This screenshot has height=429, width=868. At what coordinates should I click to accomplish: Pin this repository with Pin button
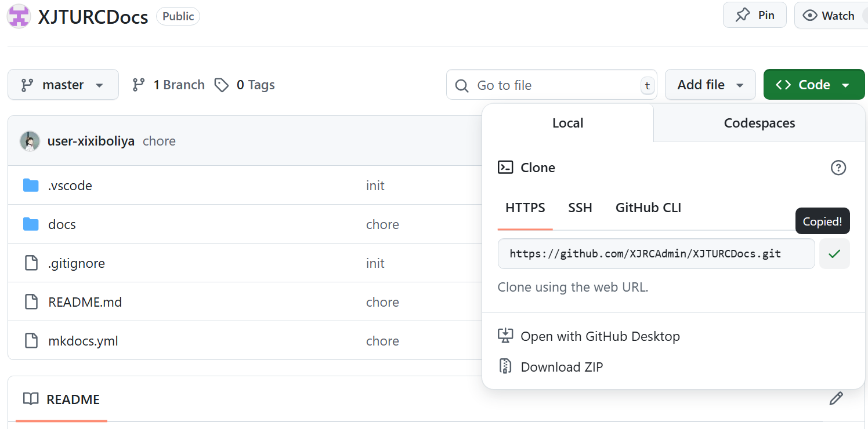(x=754, y=15)
